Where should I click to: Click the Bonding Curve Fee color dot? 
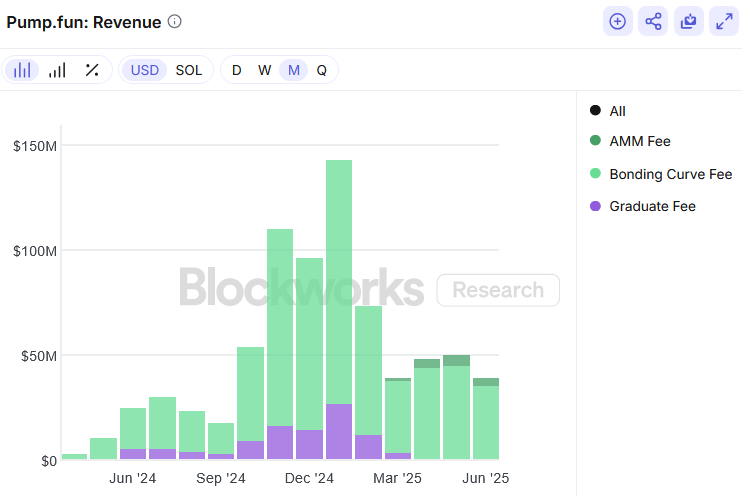pyautogui.click(x=595, y=174)
